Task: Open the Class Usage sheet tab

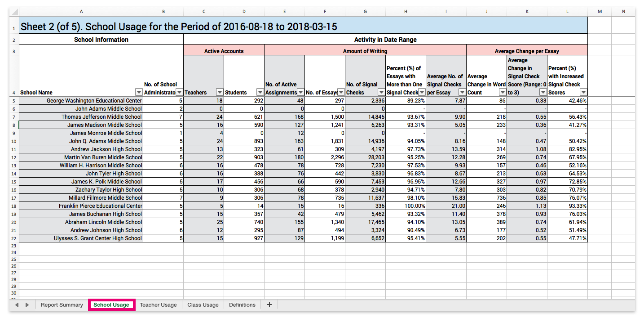Action: 203,305
